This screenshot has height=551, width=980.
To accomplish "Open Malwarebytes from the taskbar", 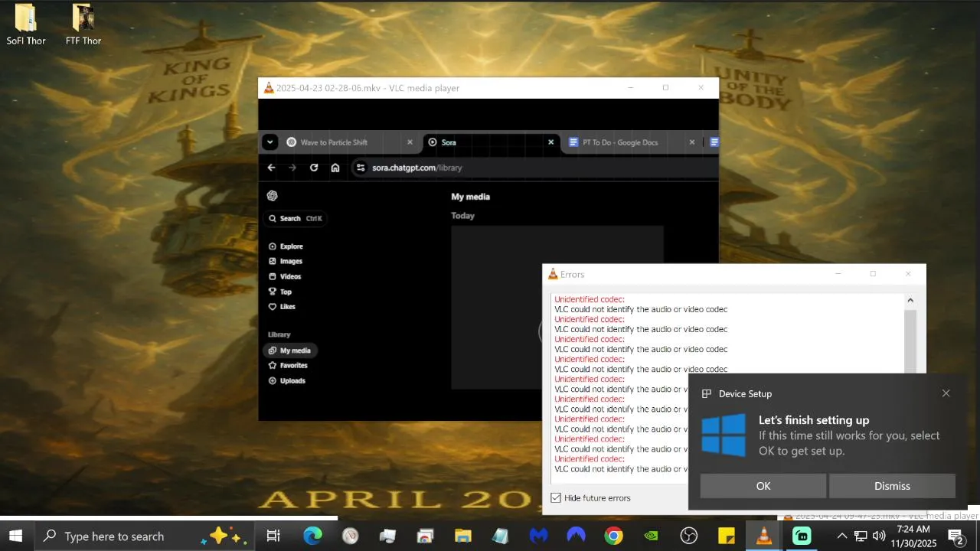I will pos(538,536).
